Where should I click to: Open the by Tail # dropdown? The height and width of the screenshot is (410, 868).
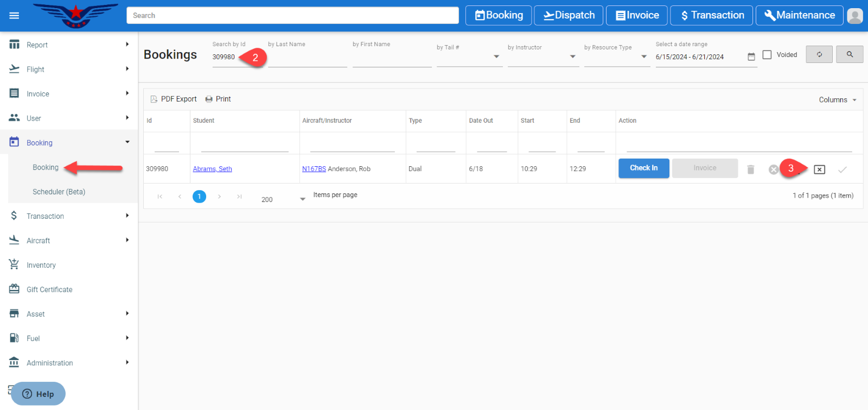[x=496, y=56]
